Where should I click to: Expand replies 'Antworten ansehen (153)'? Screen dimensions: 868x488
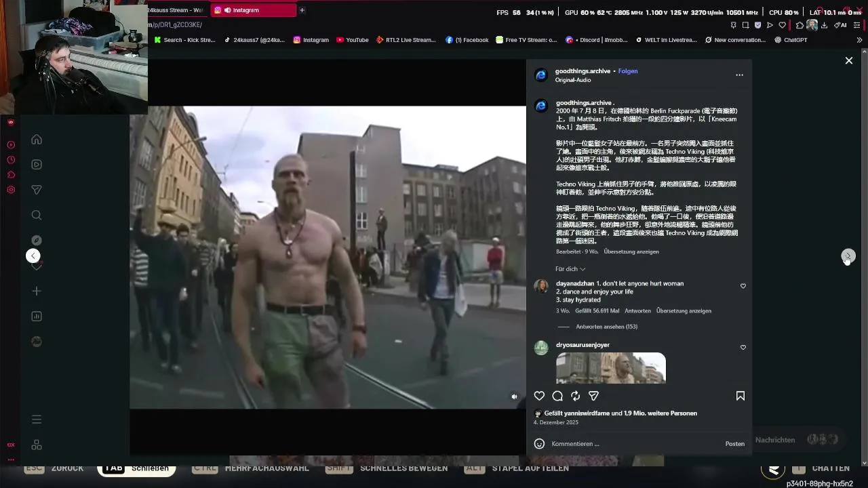[x=606, y=327]
